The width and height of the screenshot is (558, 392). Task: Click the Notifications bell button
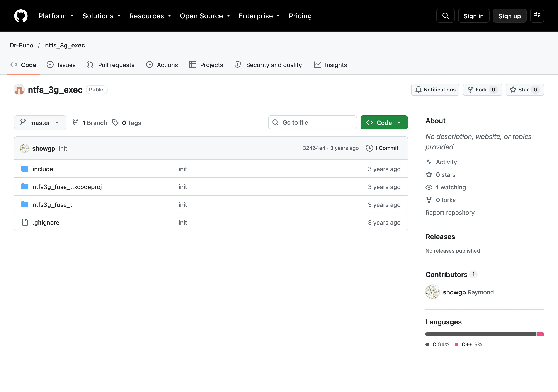tap(435, 90)
